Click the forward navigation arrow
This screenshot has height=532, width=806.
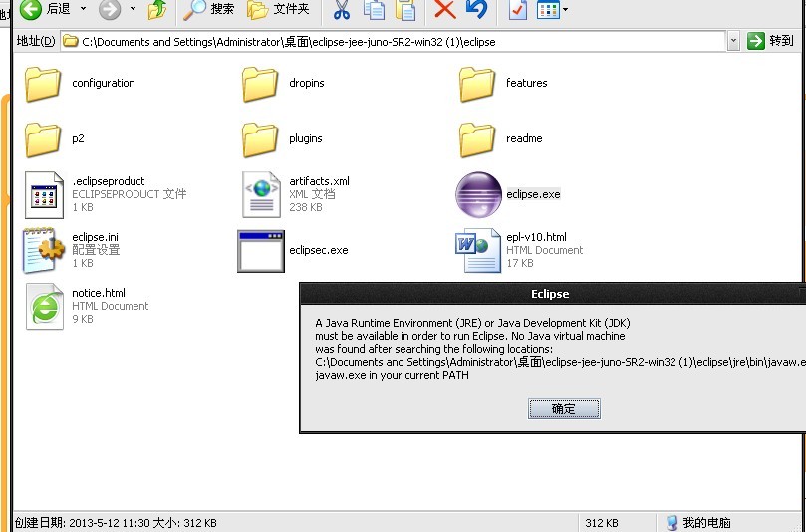click(109, 9)
